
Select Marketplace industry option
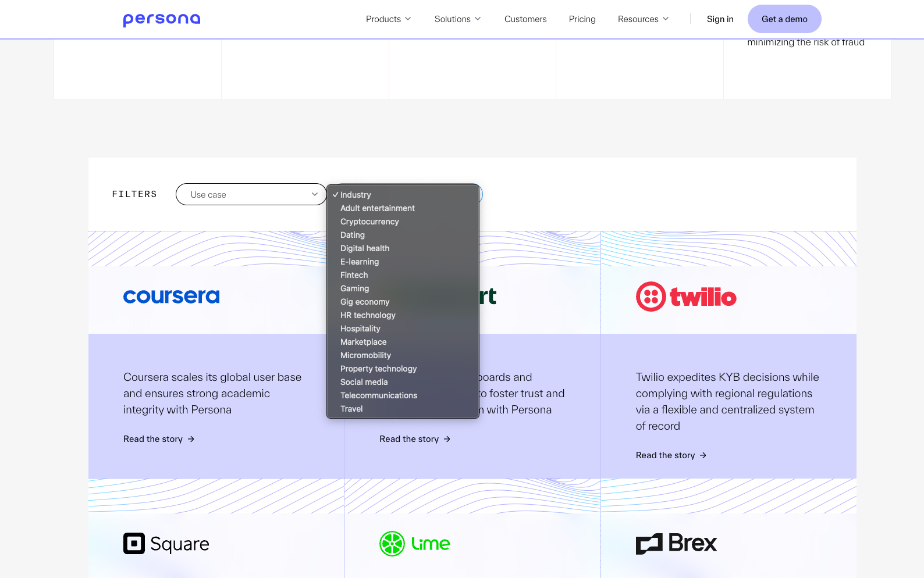click(403, 342)
